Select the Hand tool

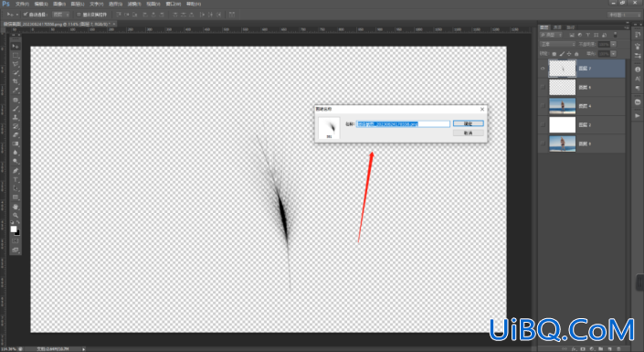[x=16, y=207]
